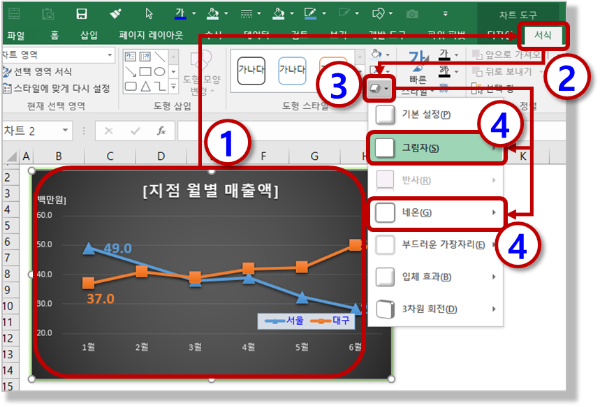600x407 pixels.
Task: Switch to the 홈 ribbon tab
Action: pos(55,36)
